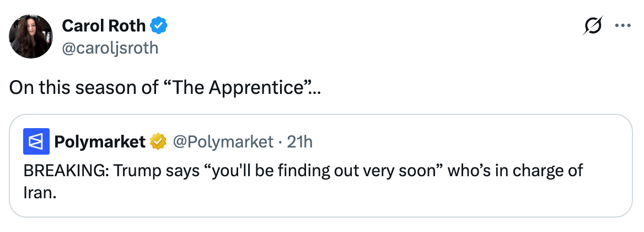Open the @caroljsroth handle link
This screenshot has height=232, width=644.
click(x=110, y=48)
